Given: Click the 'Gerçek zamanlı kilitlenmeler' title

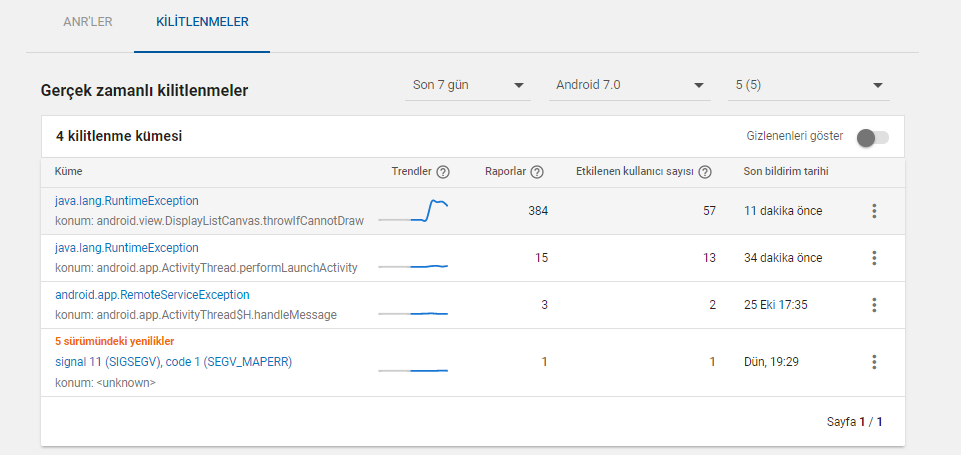Looking at the screenshot, I should click(x=145, y=91).
